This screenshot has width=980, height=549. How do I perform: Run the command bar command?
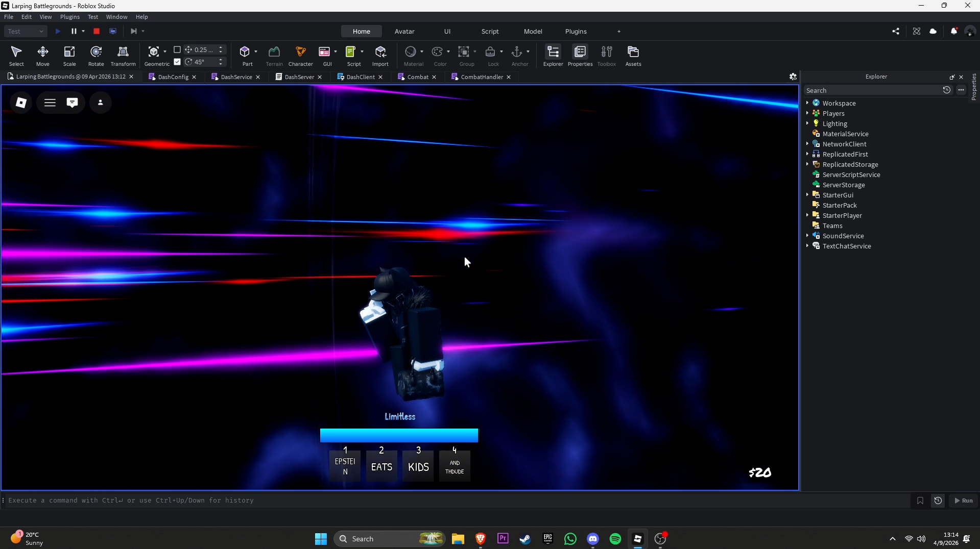click(964, 501)
